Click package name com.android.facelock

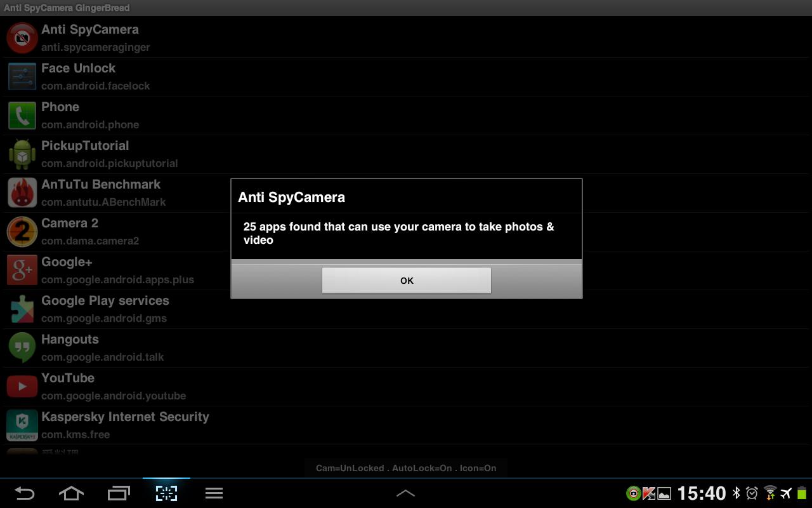pos(96,86)
